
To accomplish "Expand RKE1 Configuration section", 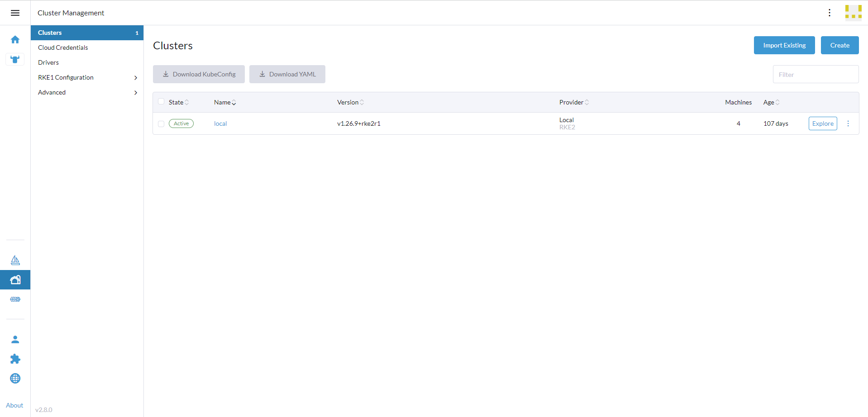I will click(x=87, y=77).
